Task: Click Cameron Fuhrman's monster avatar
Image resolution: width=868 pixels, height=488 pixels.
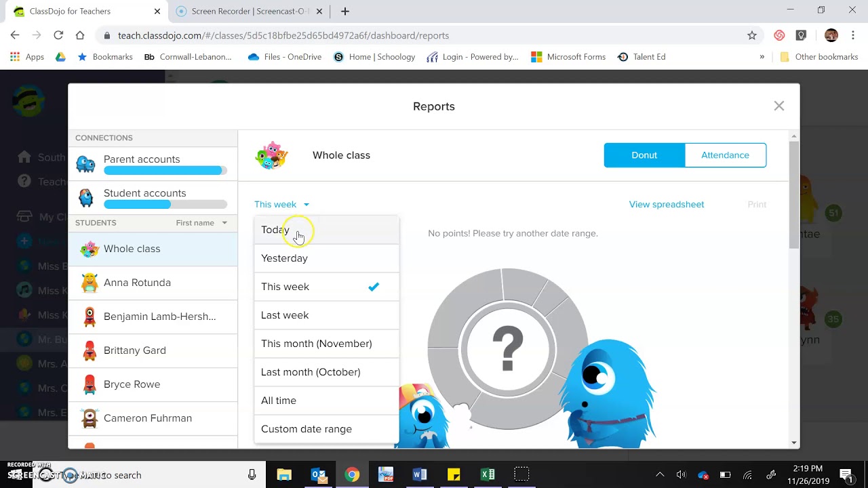Action: click(90, 418)
